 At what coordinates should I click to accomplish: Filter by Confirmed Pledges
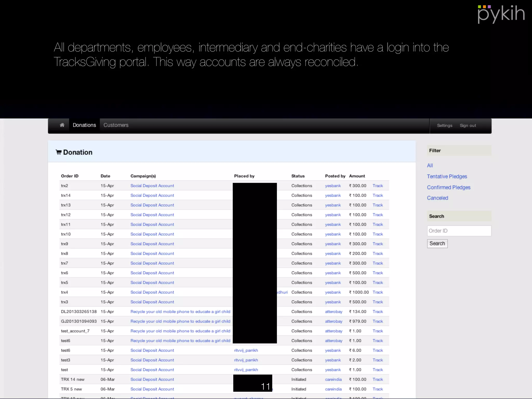click(449, 187)
